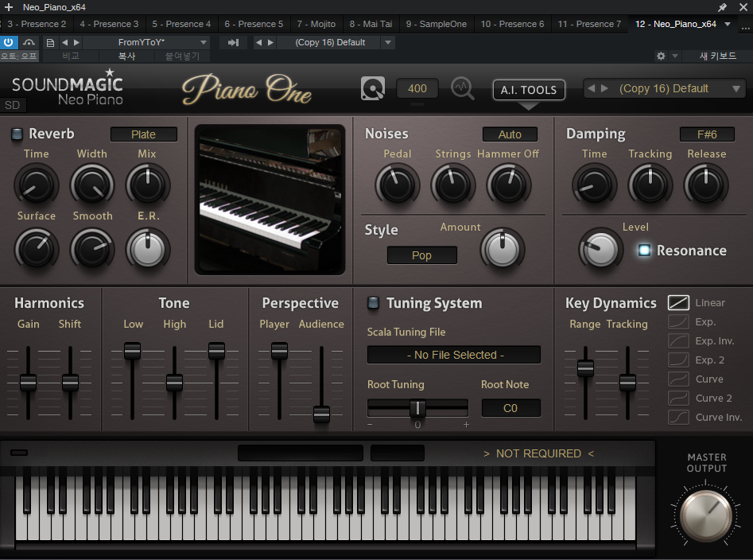Screen dimensions: 753x560
Task: Enable the Tuning System LED
Action: 373,303
